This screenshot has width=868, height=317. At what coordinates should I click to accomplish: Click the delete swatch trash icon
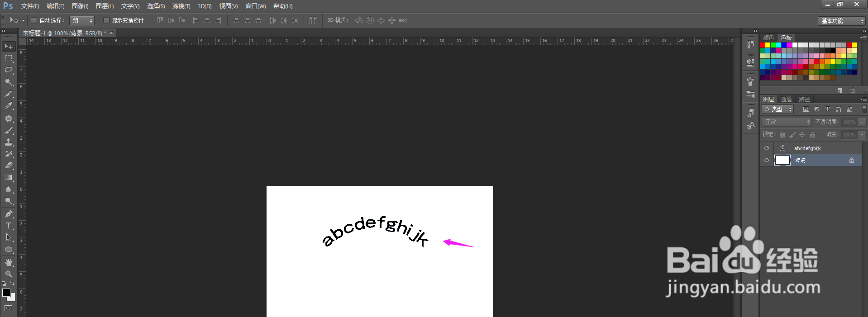pos(853,90)
